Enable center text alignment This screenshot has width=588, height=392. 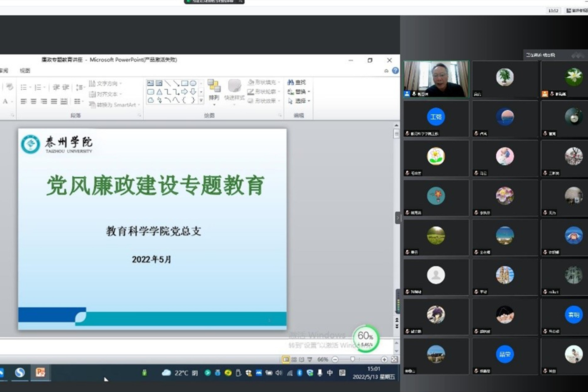click(x=34, y=101)
